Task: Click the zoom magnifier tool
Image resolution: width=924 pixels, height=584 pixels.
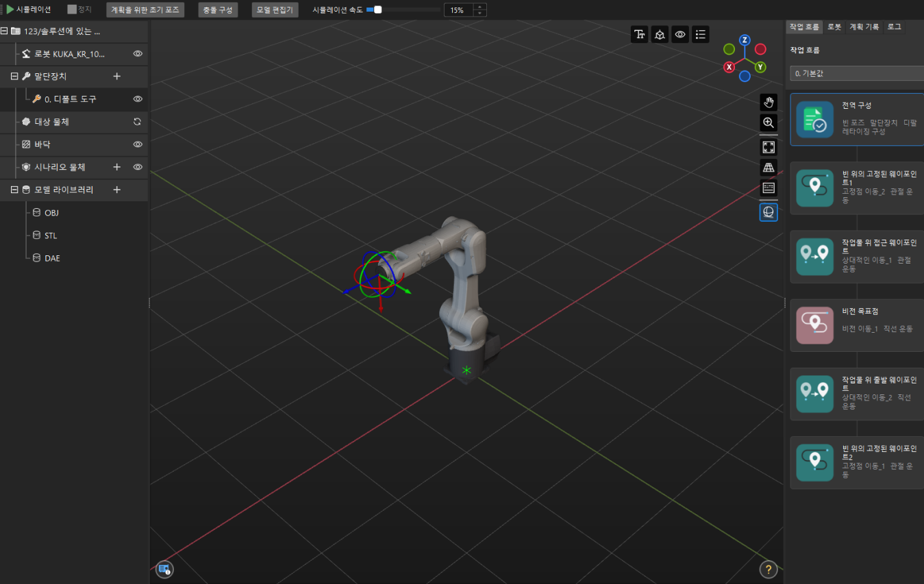Action: click(769, 123)
